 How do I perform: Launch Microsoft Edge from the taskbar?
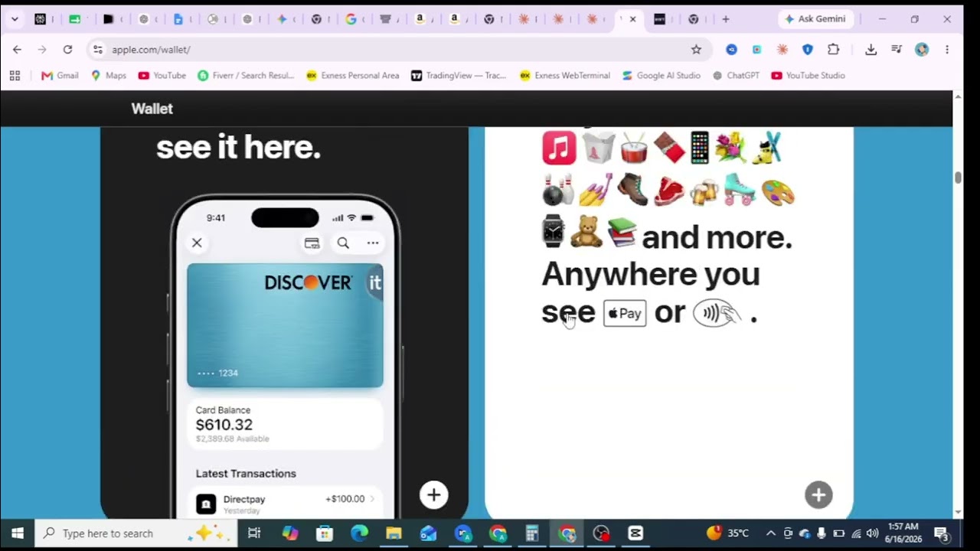pos(359,533)
